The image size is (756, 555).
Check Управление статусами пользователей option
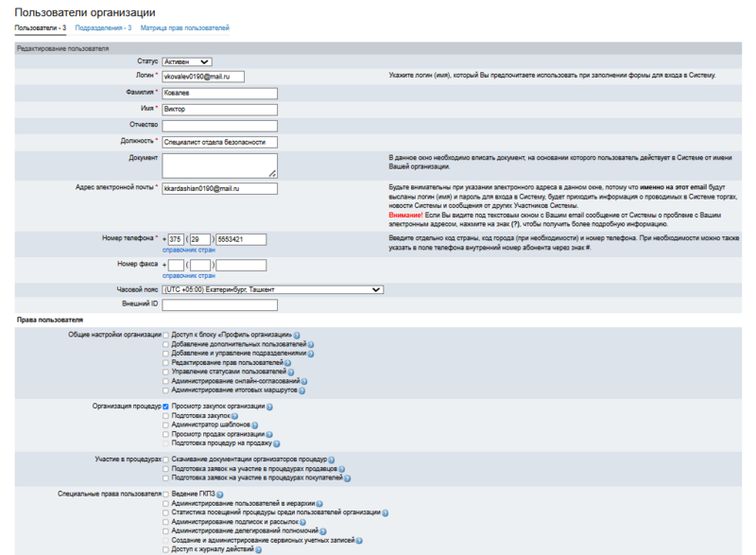tap(166, 372)
